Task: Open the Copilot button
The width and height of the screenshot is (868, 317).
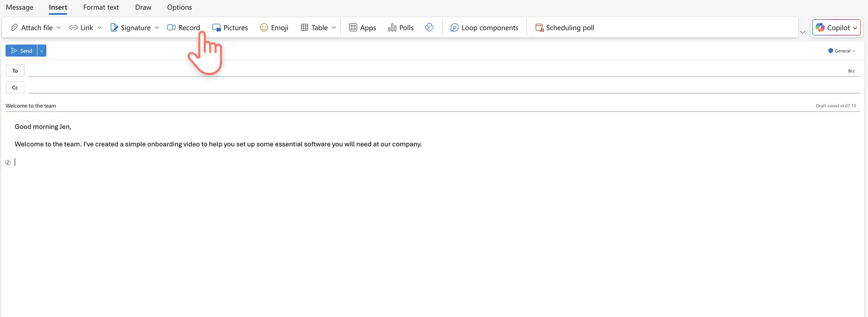Action: point(837,28)
